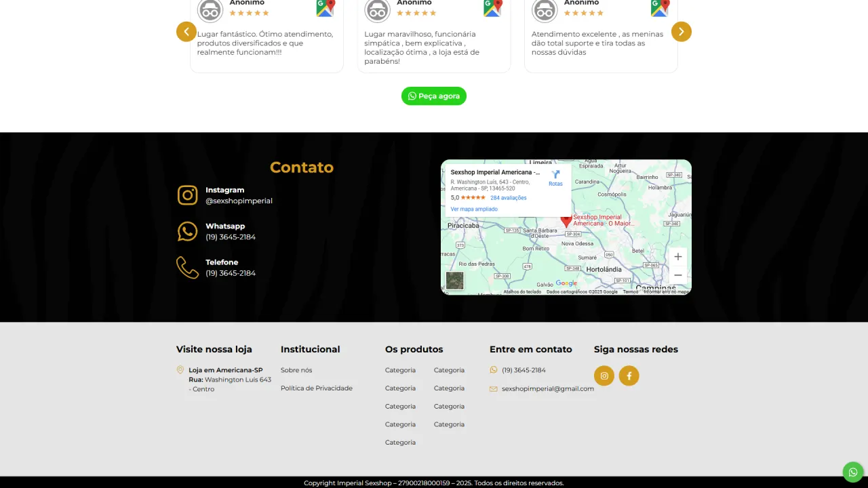868x488 pixels.
Task: Click the Loja em Americana-SP text
Action: click(x=226, y=370)
